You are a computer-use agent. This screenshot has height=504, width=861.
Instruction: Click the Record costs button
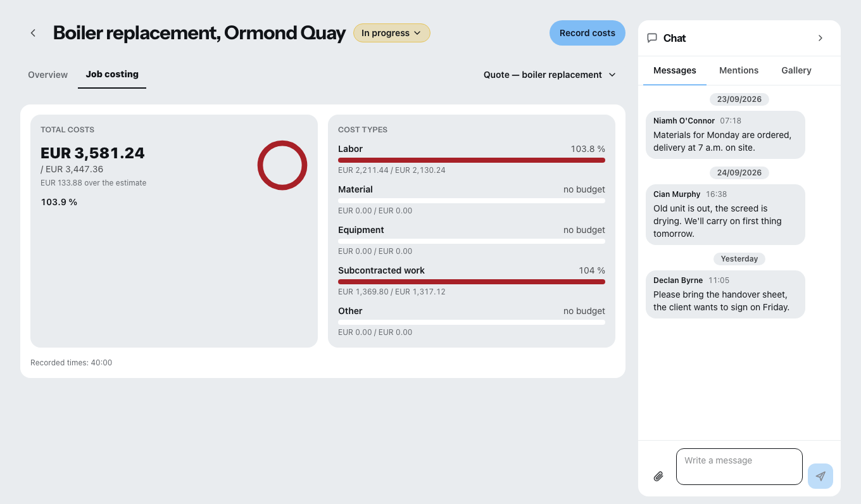click(x=588, y=33)
